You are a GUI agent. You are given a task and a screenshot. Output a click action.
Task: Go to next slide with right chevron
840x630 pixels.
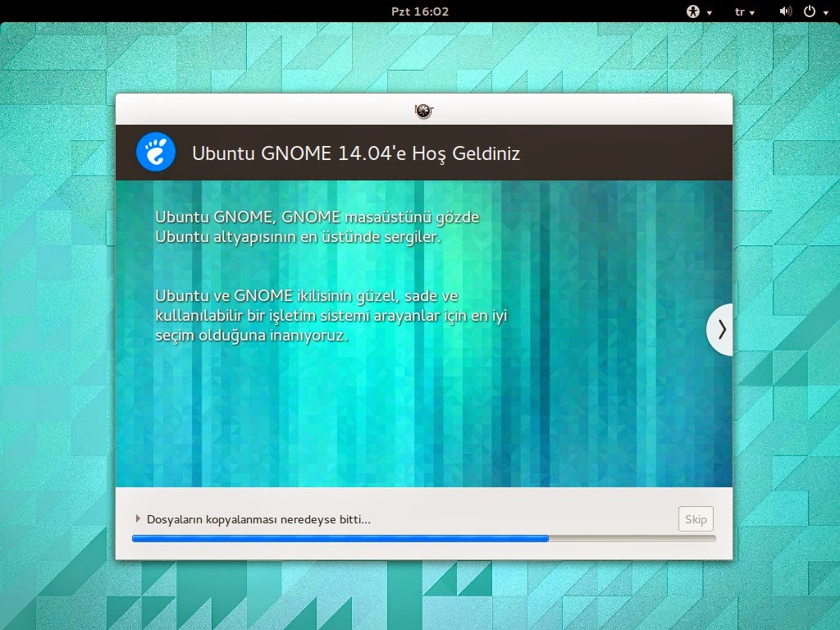(720, 330)
